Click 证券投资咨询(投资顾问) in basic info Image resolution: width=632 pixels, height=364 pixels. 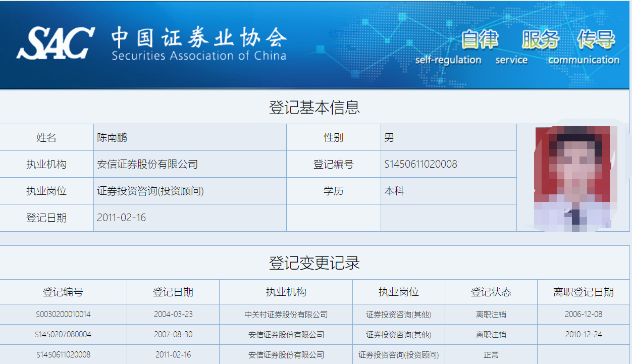click(x=150, y=191)
